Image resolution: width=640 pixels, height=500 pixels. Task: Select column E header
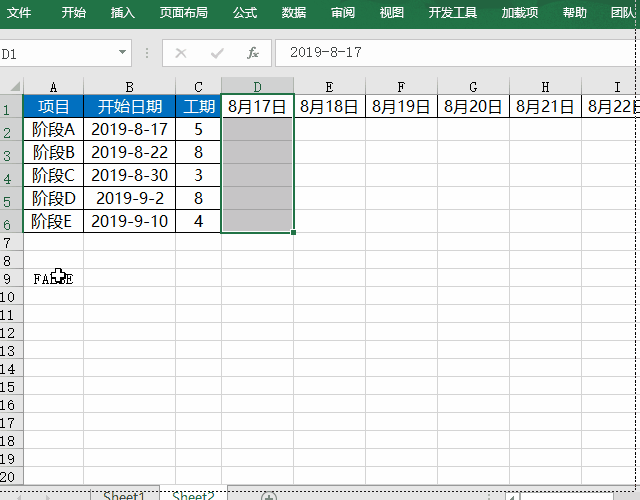pyautogui.click(x=329, y=87)
